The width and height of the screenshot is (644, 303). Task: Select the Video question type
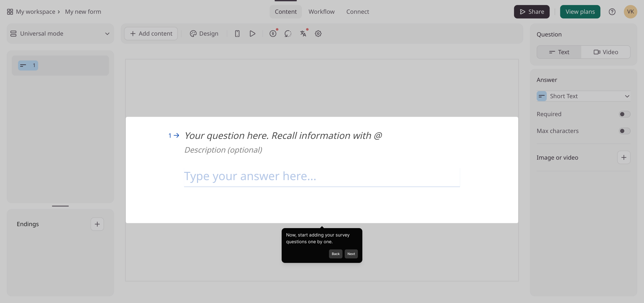(606, 52)
